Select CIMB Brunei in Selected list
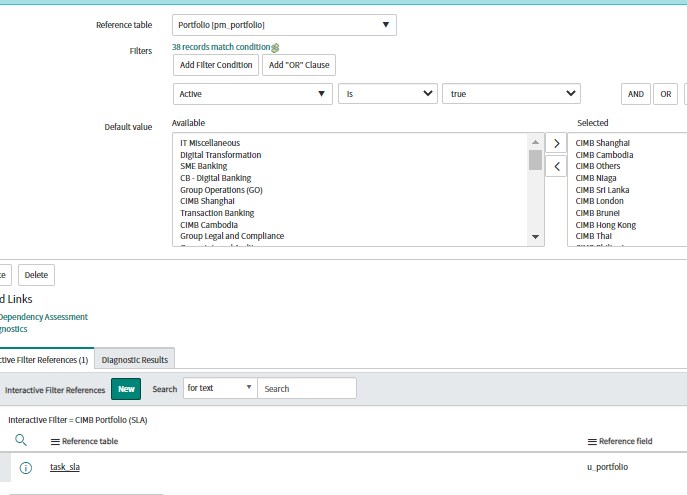 (x=598, y=213)
